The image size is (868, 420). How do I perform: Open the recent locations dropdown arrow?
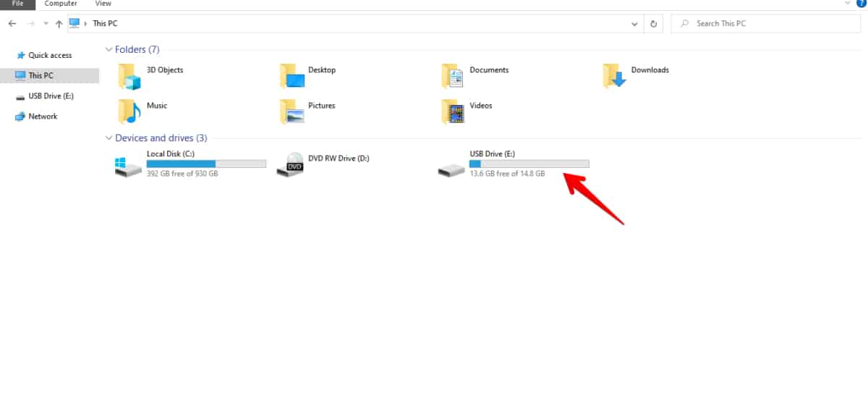pos(46,23)
